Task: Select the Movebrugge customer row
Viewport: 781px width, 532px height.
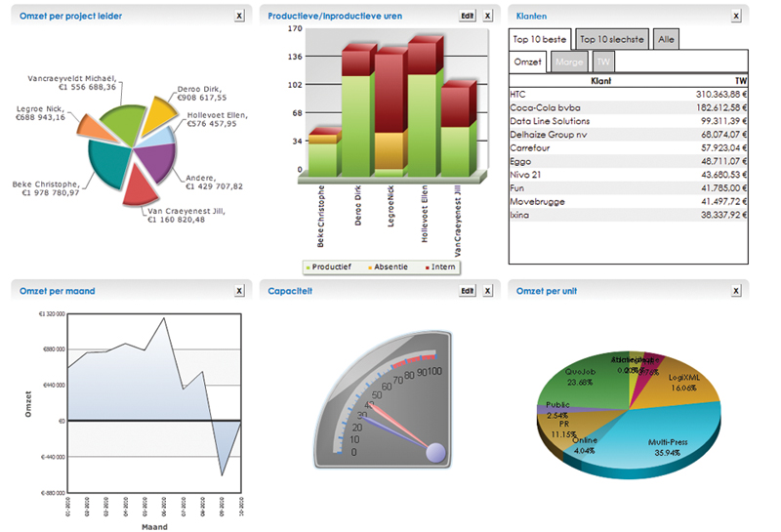Action: [x=628, y=202]
